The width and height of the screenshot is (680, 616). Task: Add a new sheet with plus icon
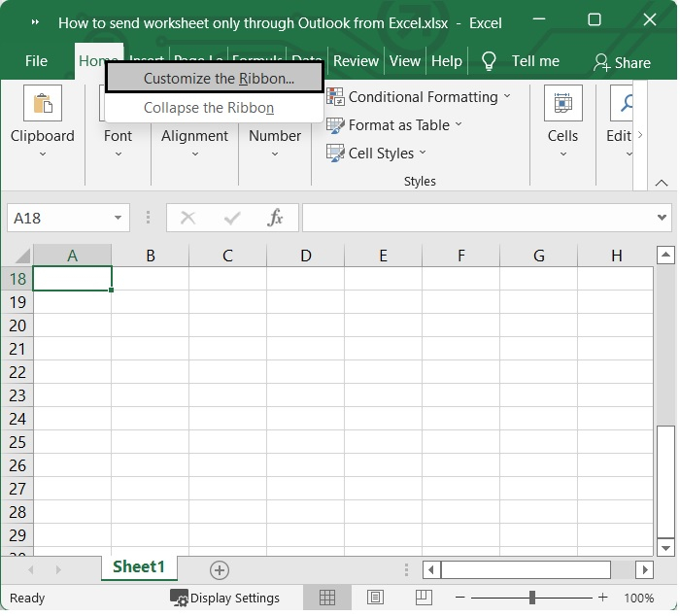[x=220, y=570]
